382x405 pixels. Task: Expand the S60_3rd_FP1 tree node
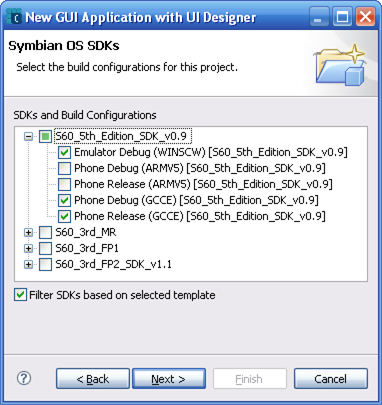point(29,248)
